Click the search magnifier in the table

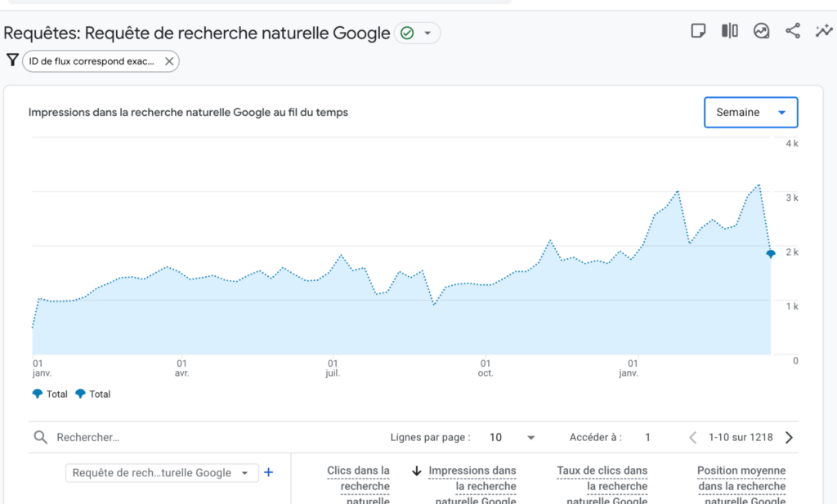click(41, 437)
